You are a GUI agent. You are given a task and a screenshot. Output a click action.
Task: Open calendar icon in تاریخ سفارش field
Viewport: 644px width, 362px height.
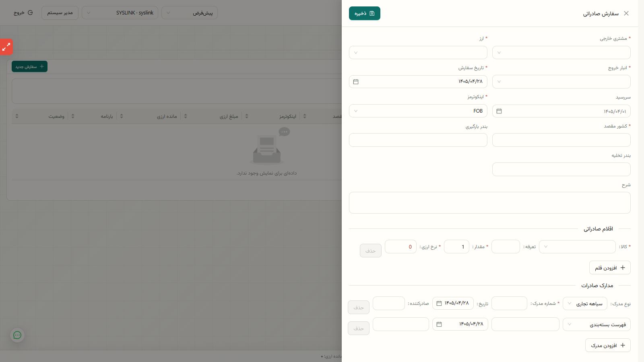[356, 82]
